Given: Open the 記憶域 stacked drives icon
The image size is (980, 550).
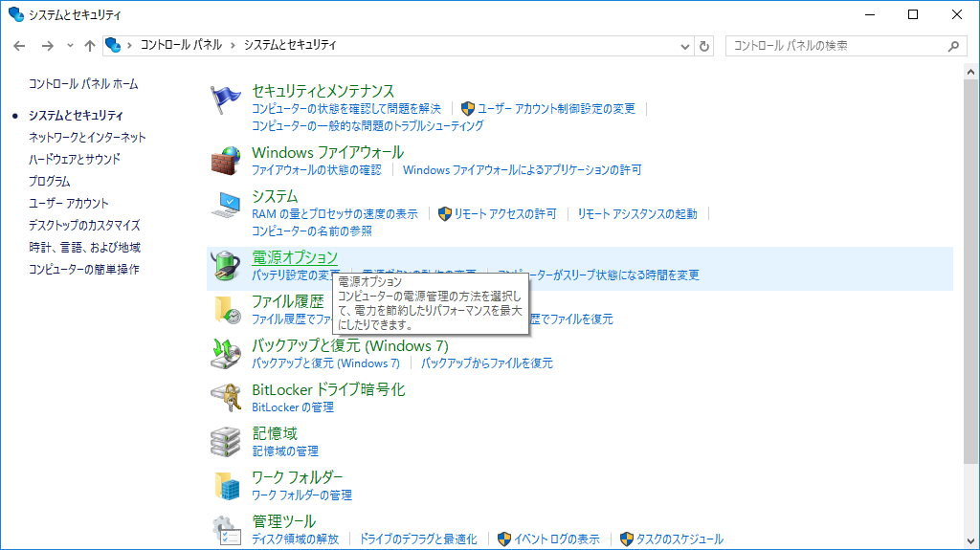Looking at the screenshot, I should coord(225,441).
